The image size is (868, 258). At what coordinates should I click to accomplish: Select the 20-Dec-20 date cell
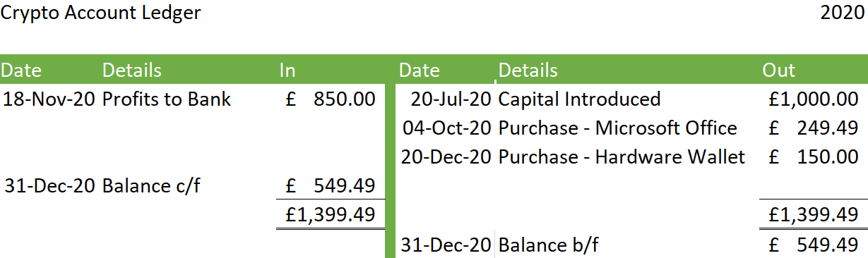[x=446, y=157]
